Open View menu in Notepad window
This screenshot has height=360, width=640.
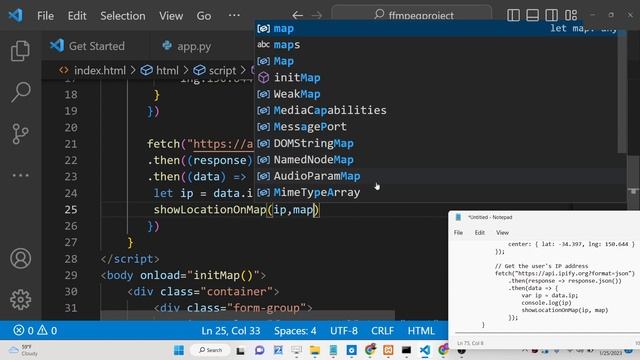coord(502,233)
